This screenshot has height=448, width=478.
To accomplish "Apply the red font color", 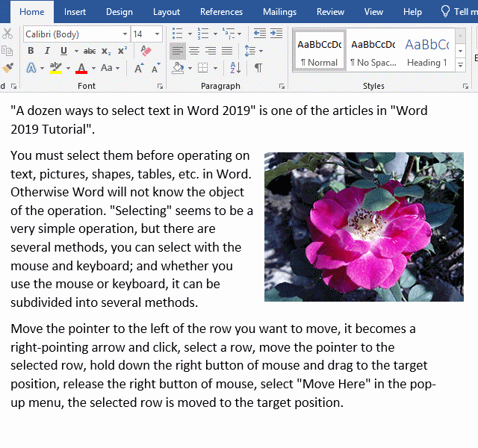I will (81, 68).
